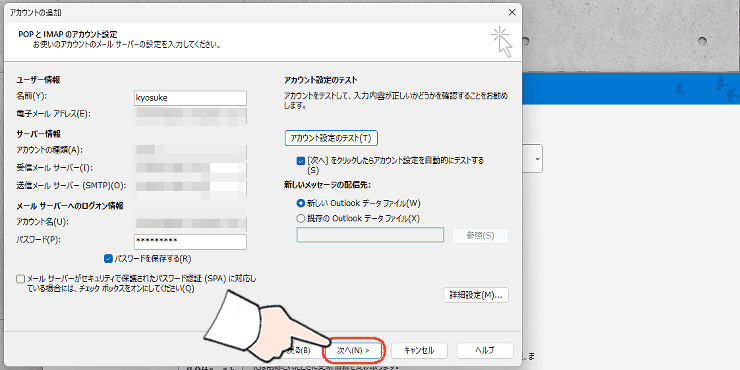Click the outgoing SMTP server field

tap(190, 186)
